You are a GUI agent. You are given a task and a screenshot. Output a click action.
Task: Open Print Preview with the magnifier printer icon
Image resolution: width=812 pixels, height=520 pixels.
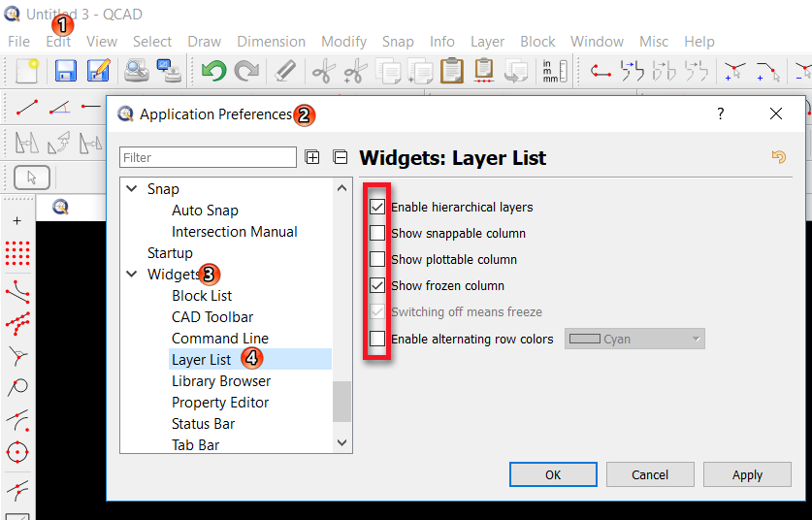[x=137, y=71]
